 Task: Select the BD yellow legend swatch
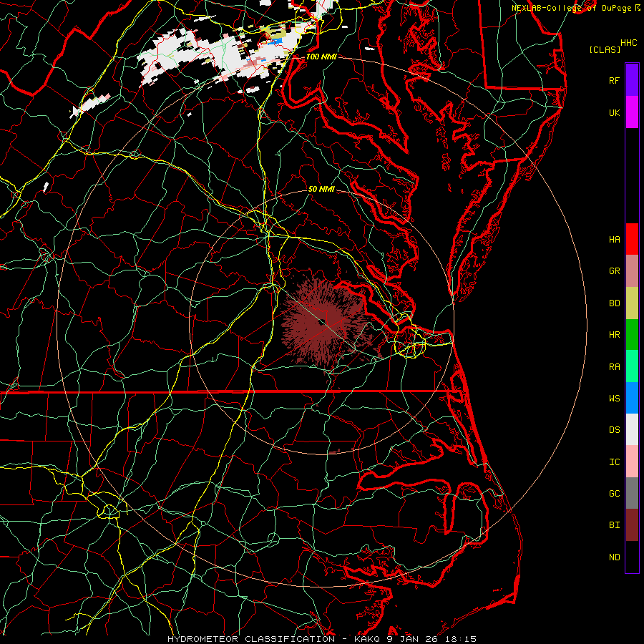(x=632, y=303)
